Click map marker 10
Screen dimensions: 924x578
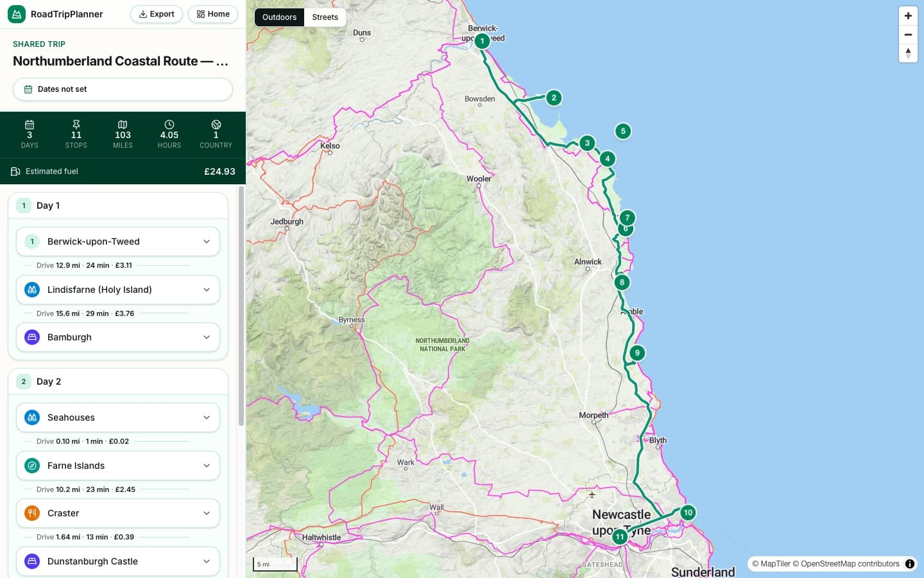(688, 512)
